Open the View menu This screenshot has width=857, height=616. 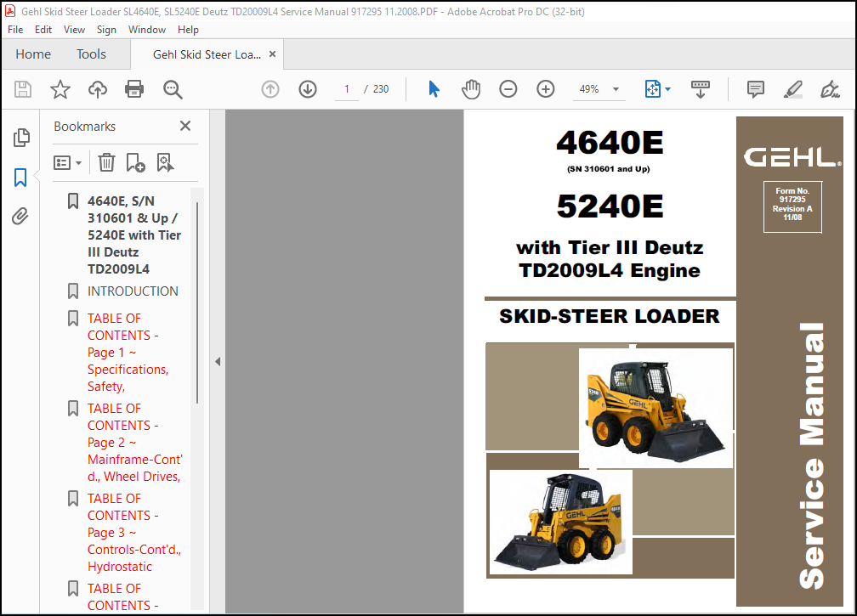[x=74, y=30]
